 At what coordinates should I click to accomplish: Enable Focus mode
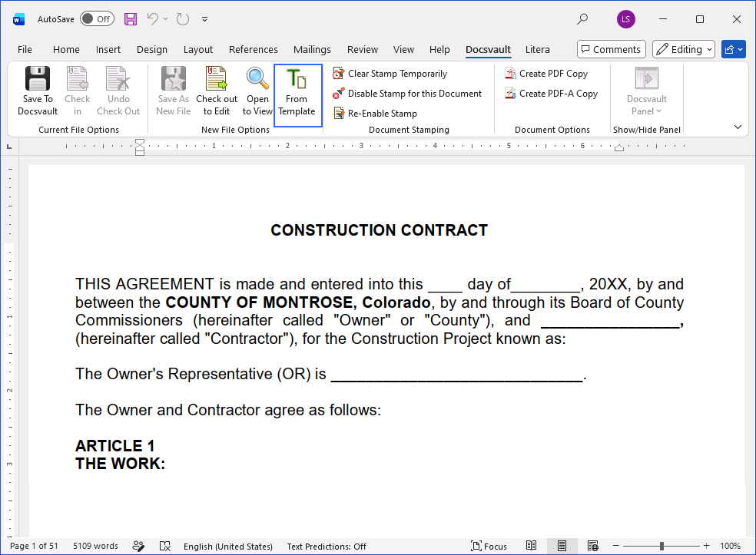[489, 547]
